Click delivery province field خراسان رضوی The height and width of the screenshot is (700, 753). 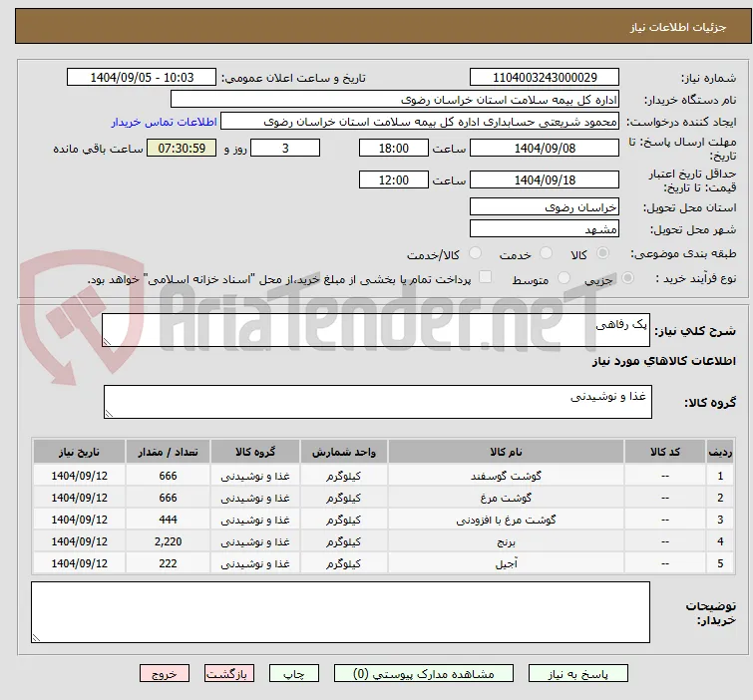545,206
